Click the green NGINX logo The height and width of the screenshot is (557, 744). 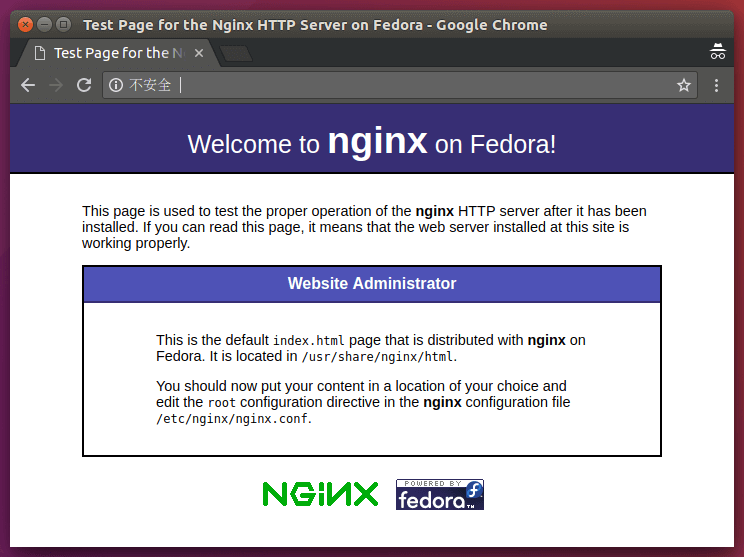click(x=320, y=494)
